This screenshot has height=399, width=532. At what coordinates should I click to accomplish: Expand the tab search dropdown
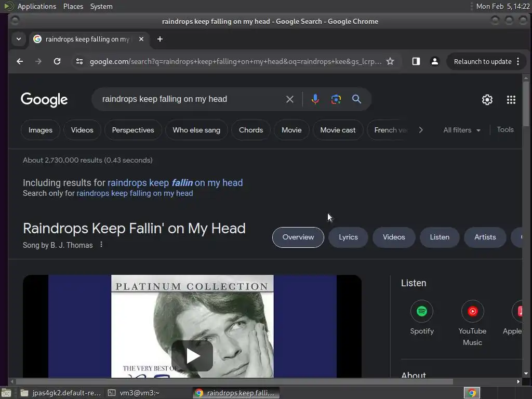pyautogui.click(x=19, y=39)
